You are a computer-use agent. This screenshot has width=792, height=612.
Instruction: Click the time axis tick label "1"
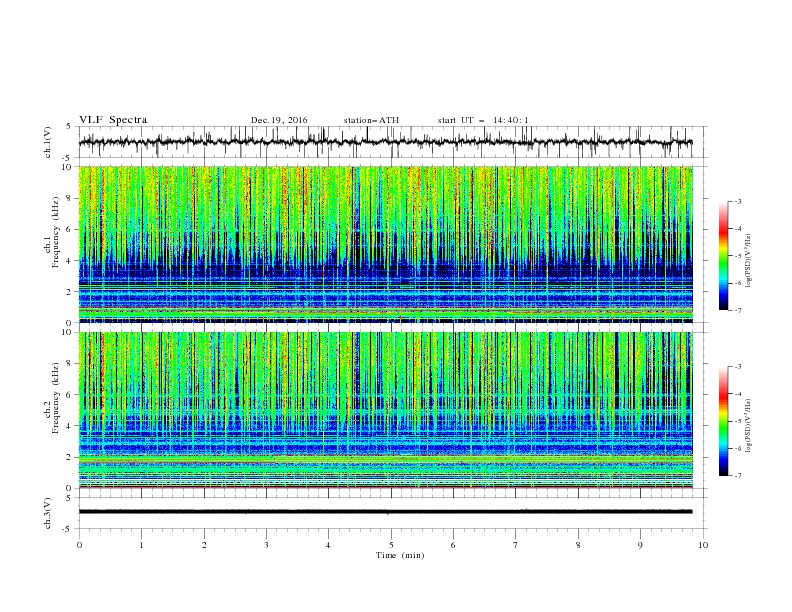[141, 545]
